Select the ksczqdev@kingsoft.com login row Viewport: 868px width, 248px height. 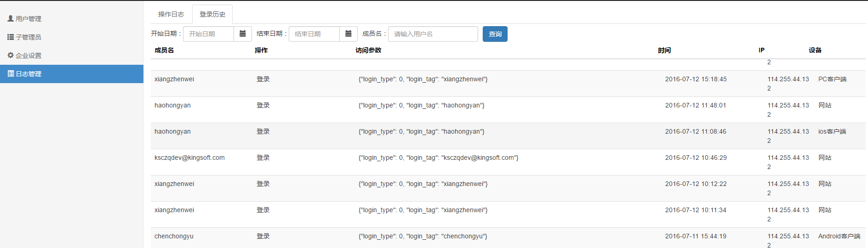pyautogui.click(x=189, y=158)
